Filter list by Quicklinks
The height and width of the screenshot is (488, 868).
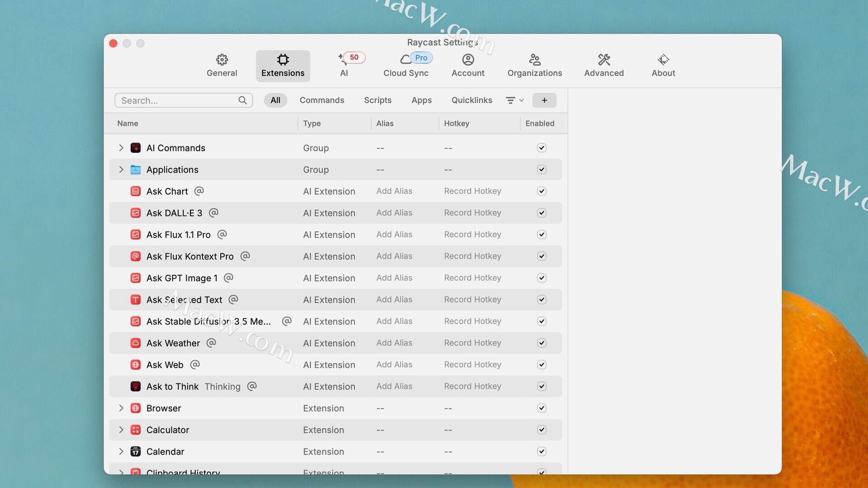[472, 100]
